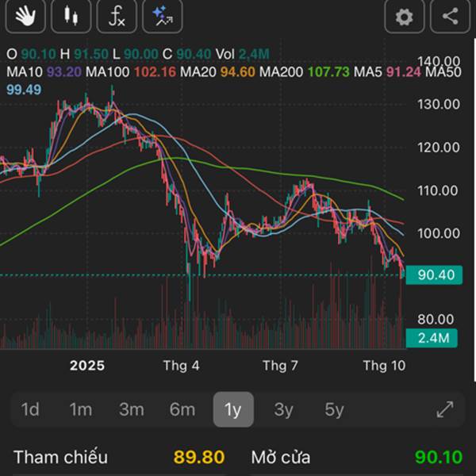Switch to the 6m timeframe
Viewport: 476px width, 476px height.
(x=182, y=409)
